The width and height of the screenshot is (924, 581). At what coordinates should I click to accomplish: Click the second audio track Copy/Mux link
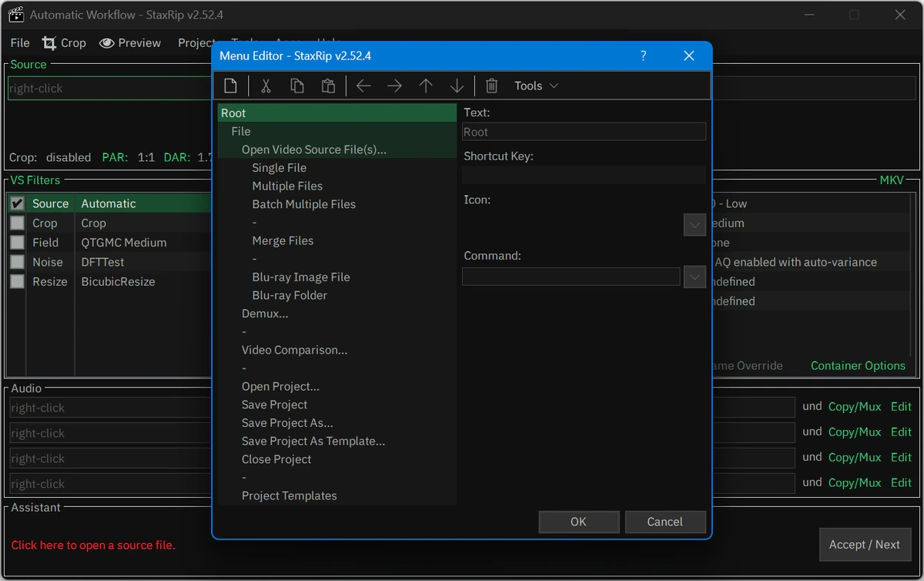855,432
